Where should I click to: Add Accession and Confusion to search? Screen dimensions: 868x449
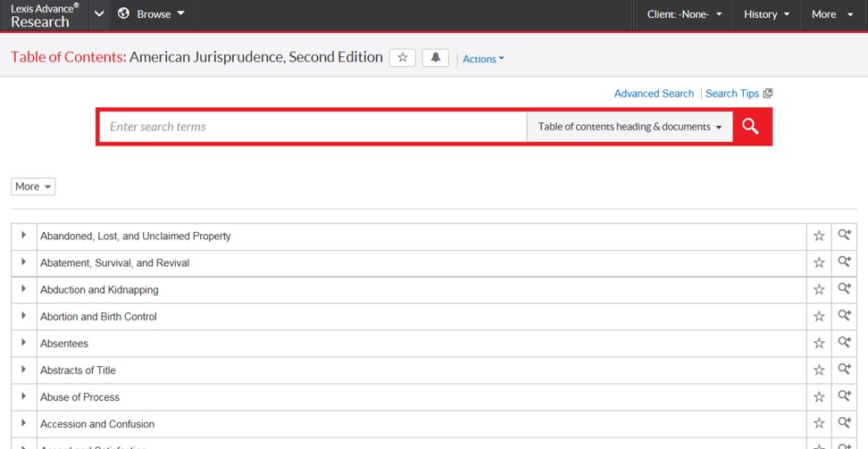(x=844, y=422)
